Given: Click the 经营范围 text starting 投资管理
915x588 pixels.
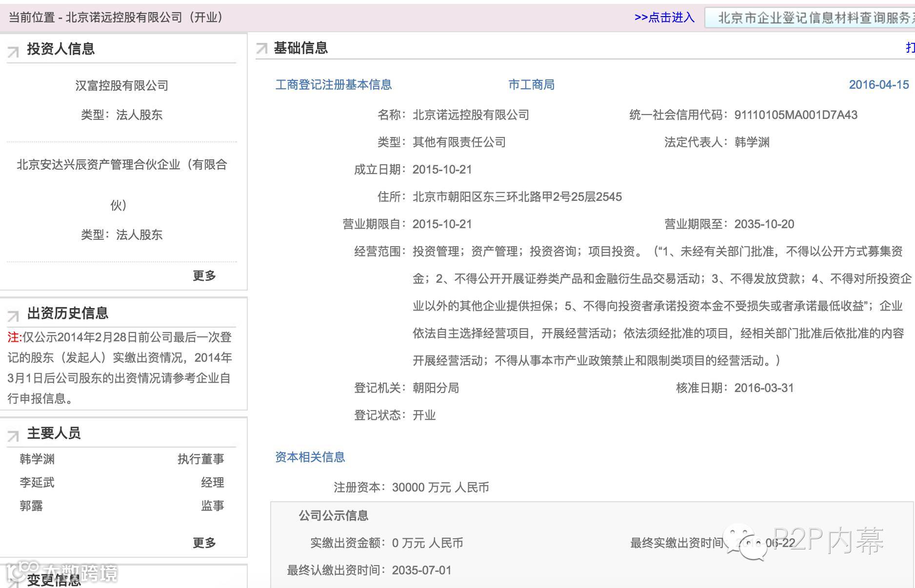Looking at the screenshot, I should click(x=662, y=306).
